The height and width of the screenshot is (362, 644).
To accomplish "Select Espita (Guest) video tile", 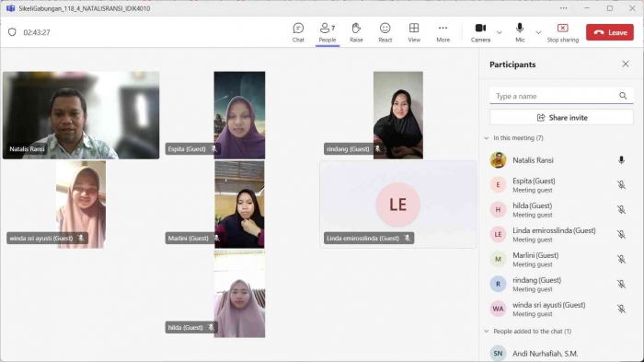I will point(239,115).
